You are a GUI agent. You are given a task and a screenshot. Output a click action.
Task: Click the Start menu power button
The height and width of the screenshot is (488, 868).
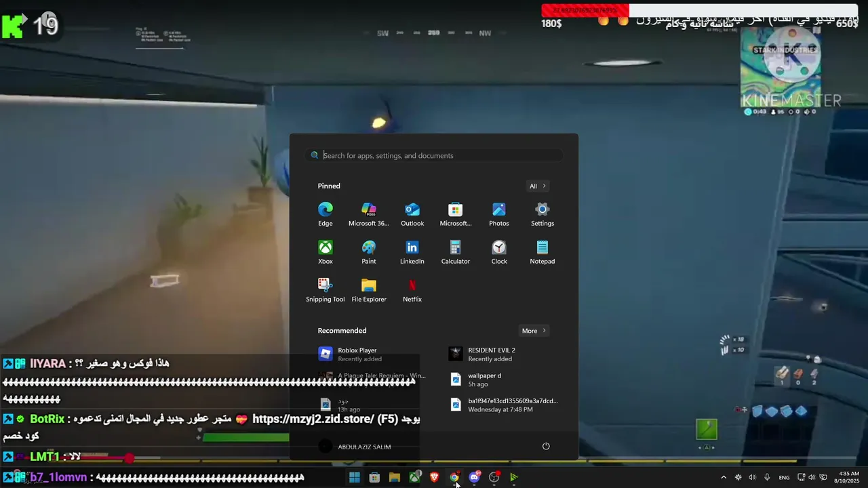[546, 446]
